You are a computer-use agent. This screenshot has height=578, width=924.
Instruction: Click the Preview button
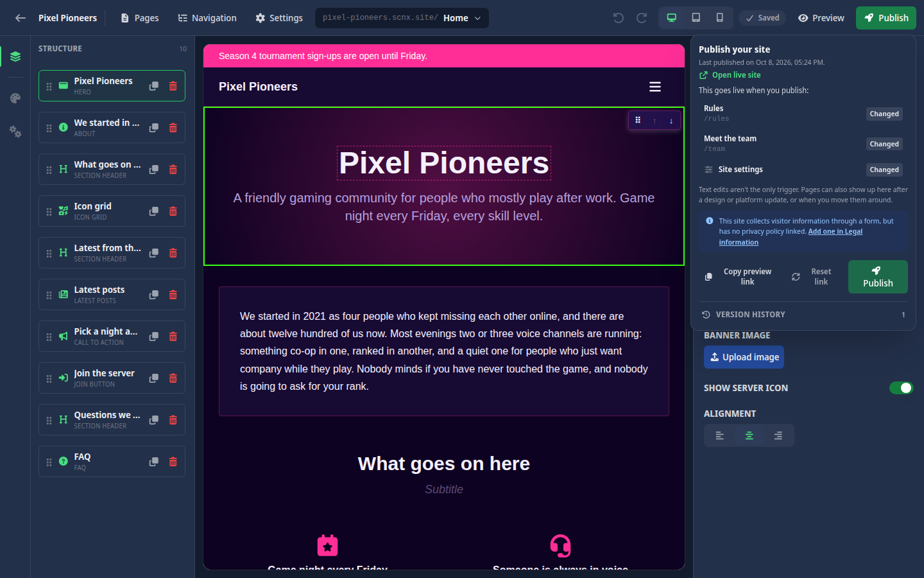pos(821,18)
